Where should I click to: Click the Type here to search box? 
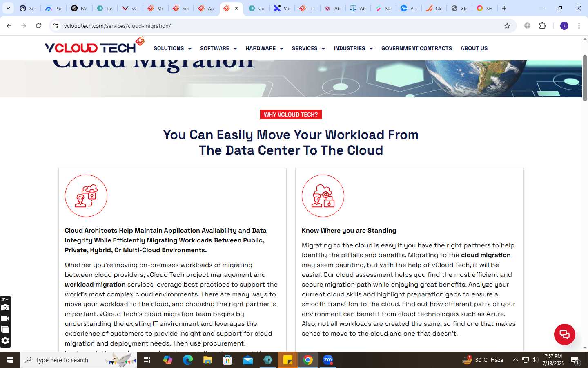click(78, 360)
